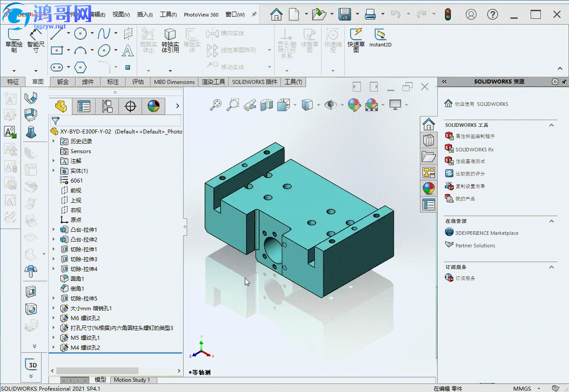Pin the menu bar with the pushpin
The height and width of the screenshot is (392, 569).
pyautogui.click(x=254, y=14)
